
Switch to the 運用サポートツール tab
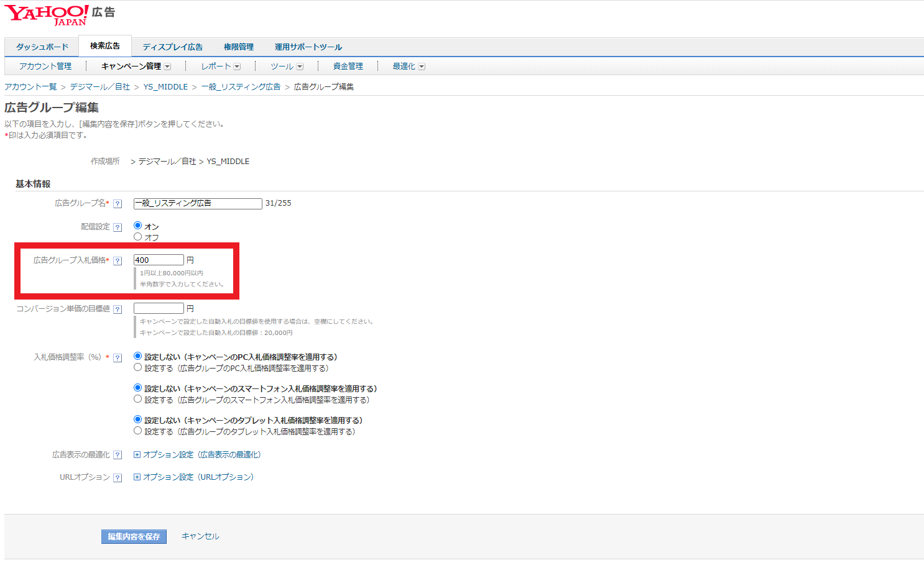(x=308, y=47)
